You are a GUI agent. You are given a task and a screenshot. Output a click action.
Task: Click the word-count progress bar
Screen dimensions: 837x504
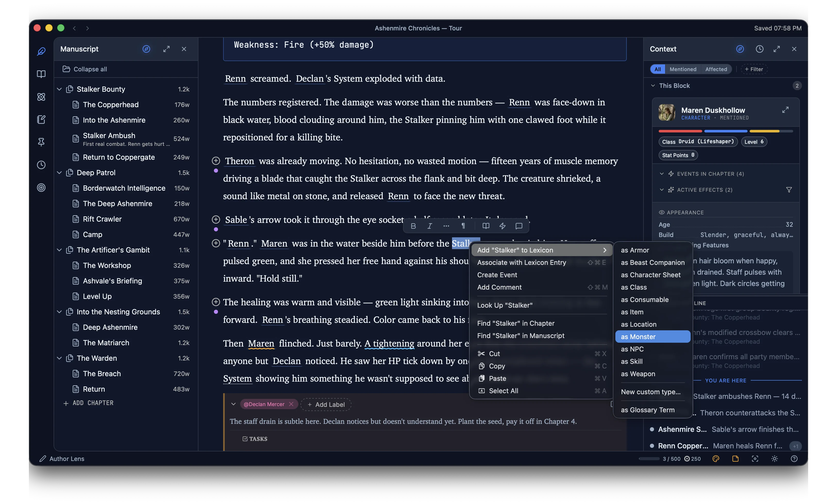click(x=649, y=459)
